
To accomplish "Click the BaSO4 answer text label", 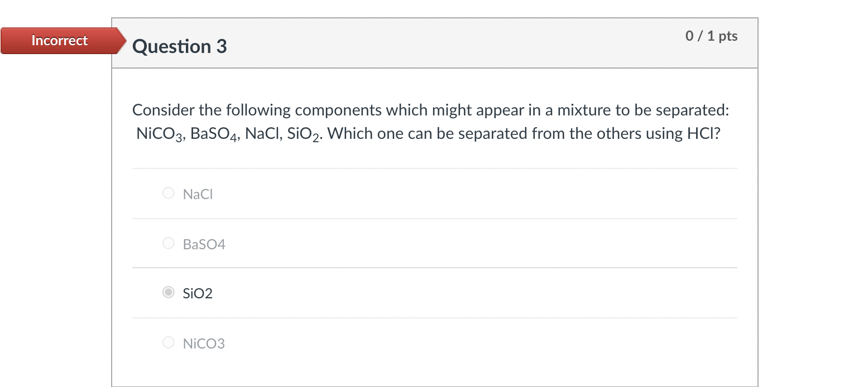I will tap(204, 244).
